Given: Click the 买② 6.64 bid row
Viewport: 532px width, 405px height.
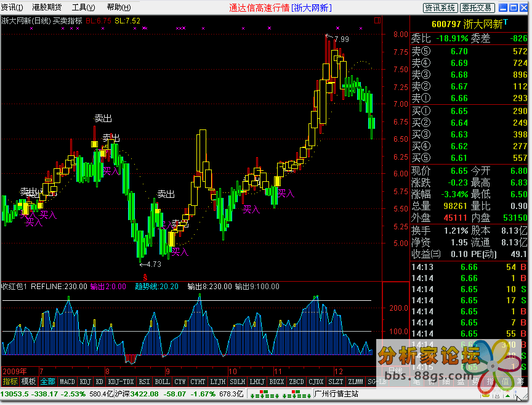Looking at the screenshot, I should click(x=469, y=123).
